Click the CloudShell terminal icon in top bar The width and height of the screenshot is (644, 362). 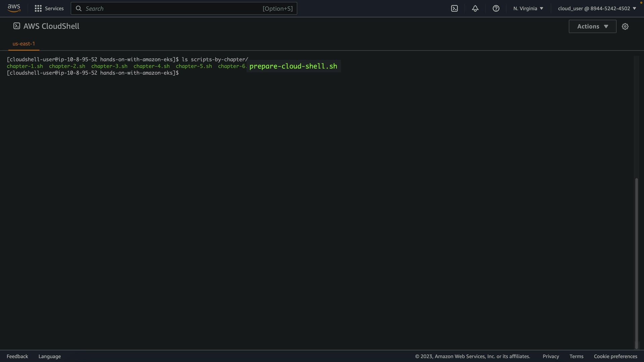[x=454, y=8]
